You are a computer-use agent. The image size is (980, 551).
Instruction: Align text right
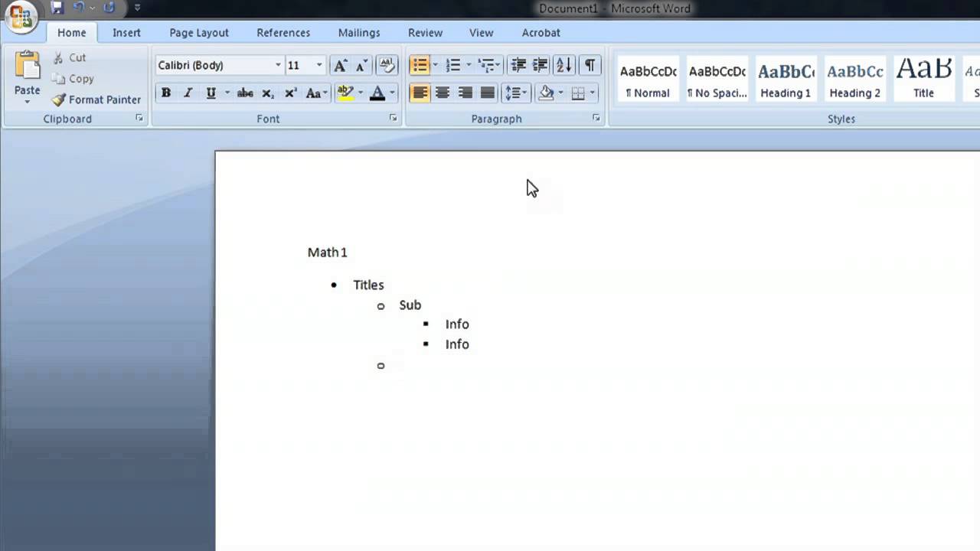click(x=465, y=93)
